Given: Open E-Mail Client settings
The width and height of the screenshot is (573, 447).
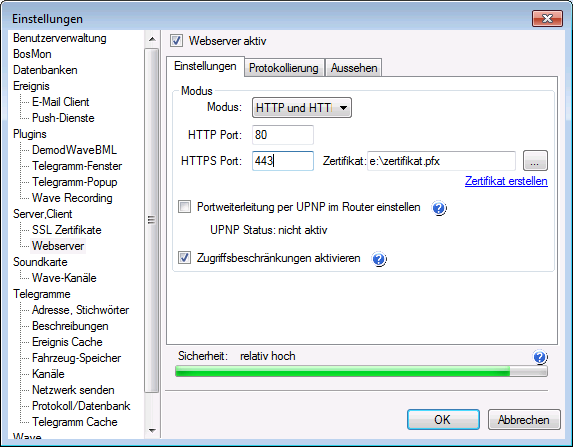Looking at the screenshot, I should [x=60, y=102].
